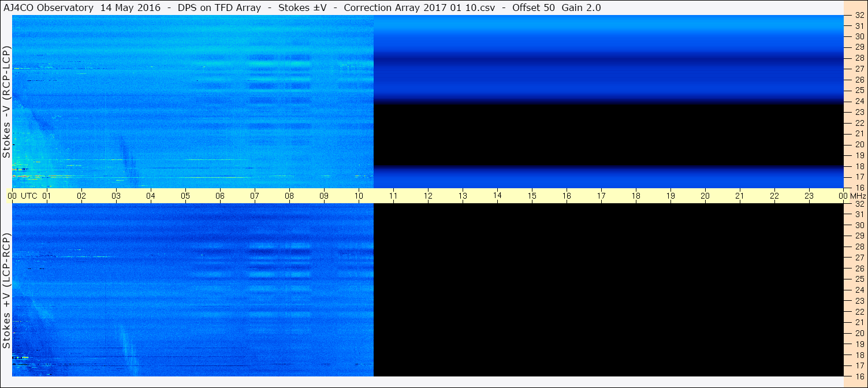Select hour 06 on the time axis
868x388 pixels.
tap(220, 196)
